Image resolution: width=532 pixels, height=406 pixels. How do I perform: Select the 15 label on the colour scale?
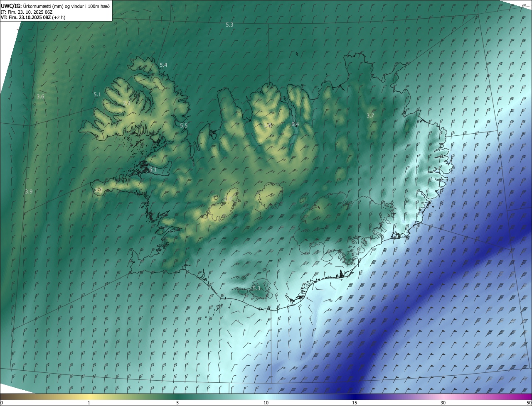pyautogui.click(x=355, y=403)
